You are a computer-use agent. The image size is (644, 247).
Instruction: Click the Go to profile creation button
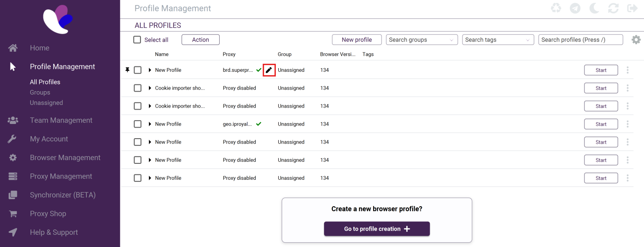377,229
